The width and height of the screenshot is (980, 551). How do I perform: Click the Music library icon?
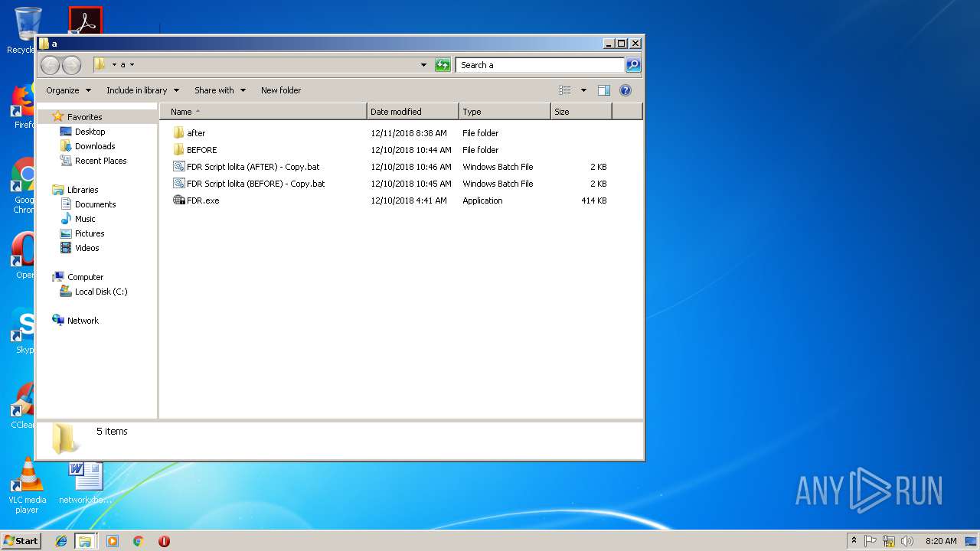click(66, 219)
